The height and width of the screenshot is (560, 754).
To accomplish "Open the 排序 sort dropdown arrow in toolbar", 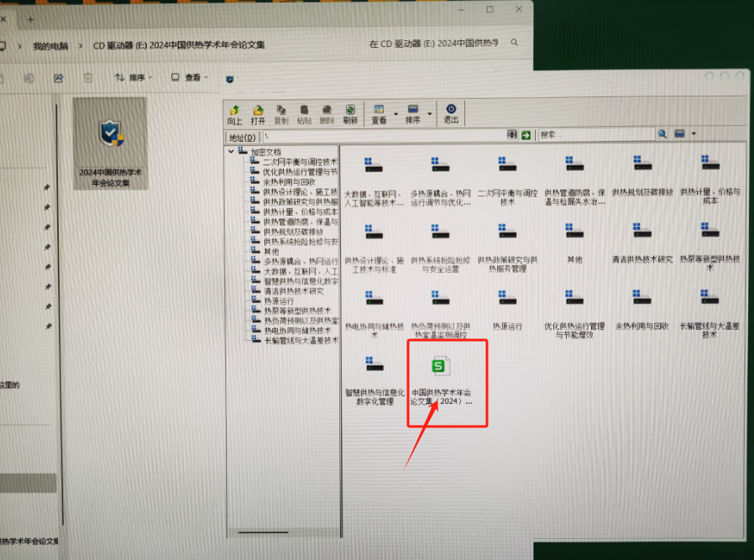I will [x=430, y=113].
